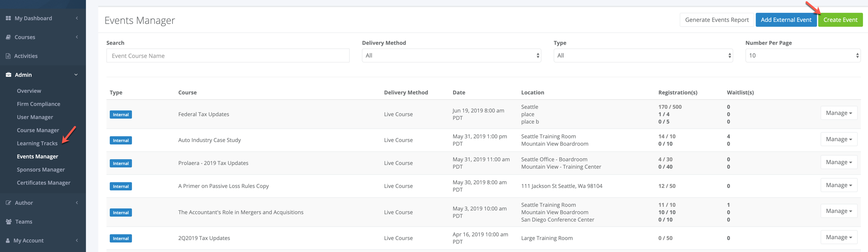The width and height of the screenshot is (868, 252).
Task: Click the Date column header
Action: (x=459, y=92)
